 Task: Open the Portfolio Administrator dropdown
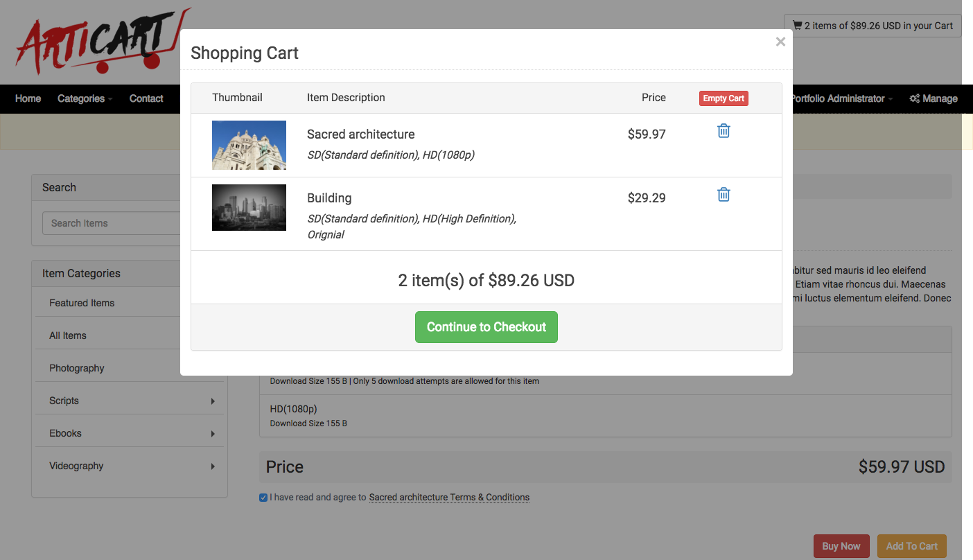pyautogui.click(x=841, y=98)
